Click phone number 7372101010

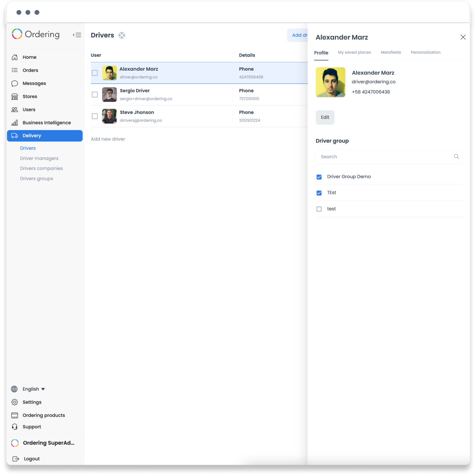(x=249, y=99)
